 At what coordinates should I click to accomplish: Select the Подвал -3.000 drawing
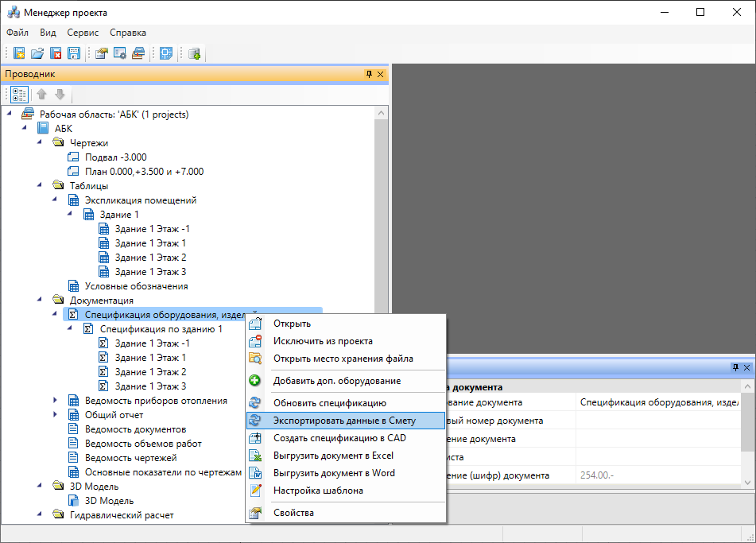pos(116,157)
